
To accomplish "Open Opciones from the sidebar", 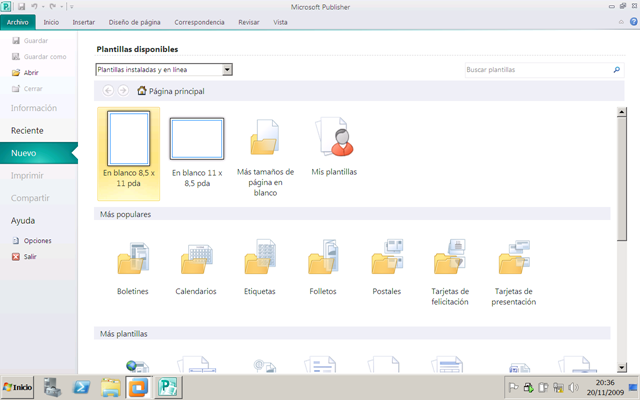I will point(32,240).
